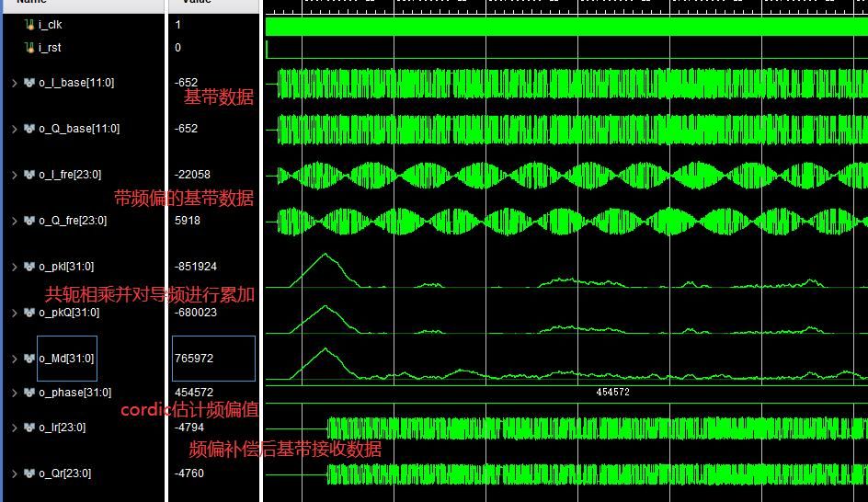Click the bus icon beside o_Qr[23:0]
Viewport: 868px width, 502px height.
pyautogui.click(x=29, y=473)
